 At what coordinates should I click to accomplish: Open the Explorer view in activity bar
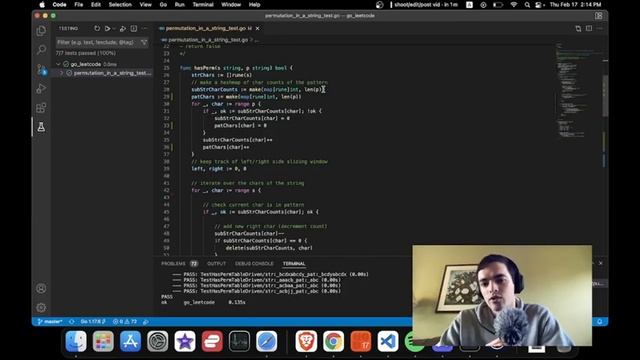[x=41, y=31]
